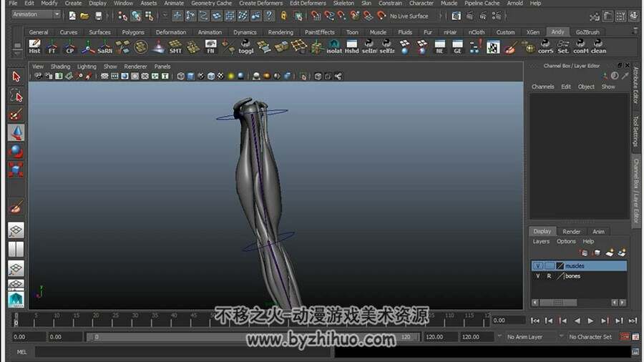This screenshot has height=362, width=644.
Task: Toggle visibility V of muscles layer
Action: click(537, 266)
